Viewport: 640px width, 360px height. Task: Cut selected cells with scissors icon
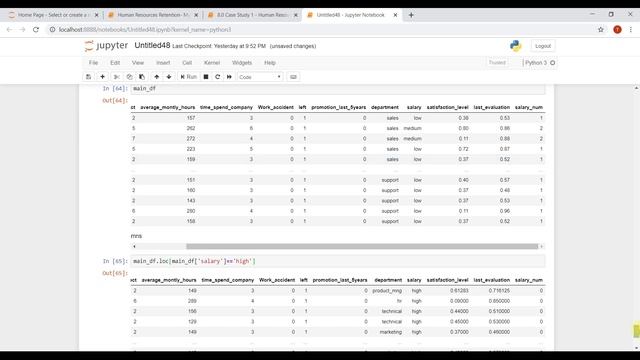[117, 77]
